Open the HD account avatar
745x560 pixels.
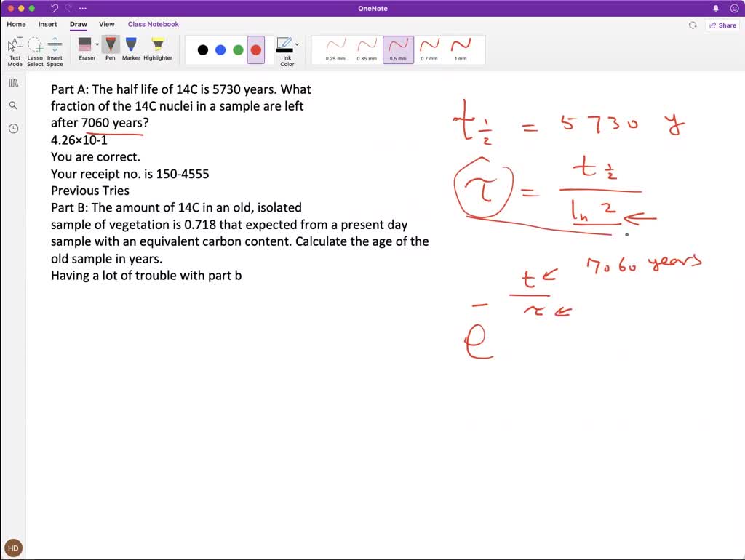click(13, 548)
